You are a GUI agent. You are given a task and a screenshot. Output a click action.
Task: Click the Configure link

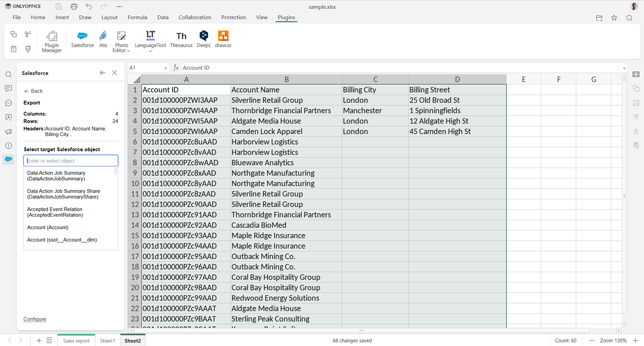coord(35,319)
